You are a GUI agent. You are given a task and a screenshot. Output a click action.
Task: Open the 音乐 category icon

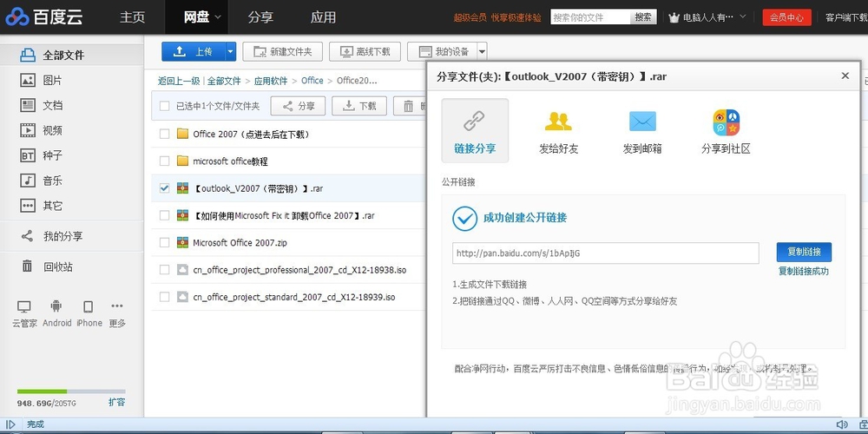[28, 181]
